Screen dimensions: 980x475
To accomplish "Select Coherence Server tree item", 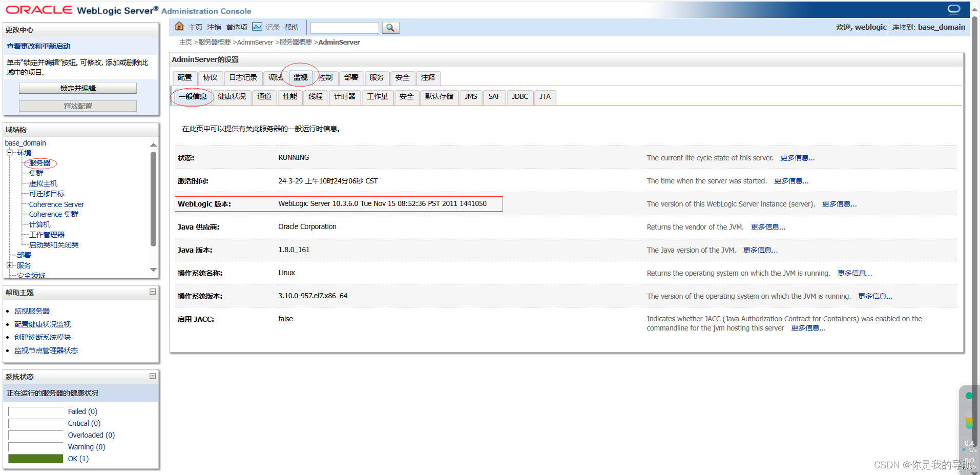I will pyautogui.click(x=56, y=204).
